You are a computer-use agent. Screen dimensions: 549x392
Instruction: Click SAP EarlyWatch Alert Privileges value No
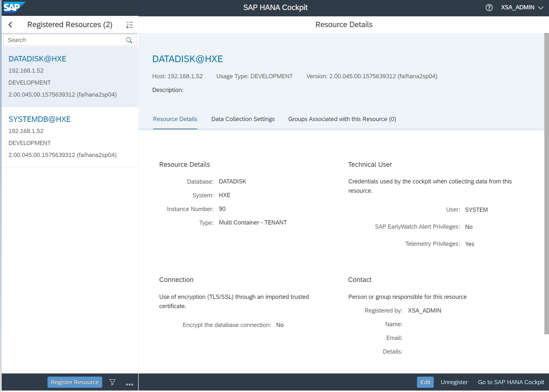(469, 227)
